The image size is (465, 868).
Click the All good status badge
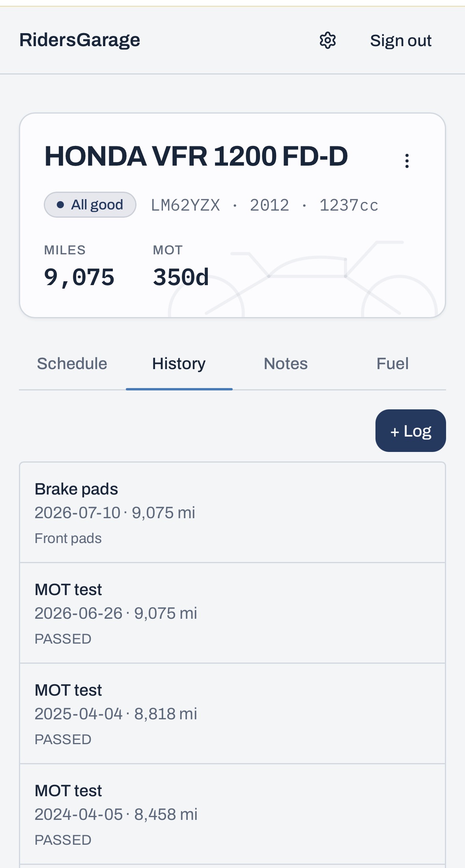tap(90, 205)
